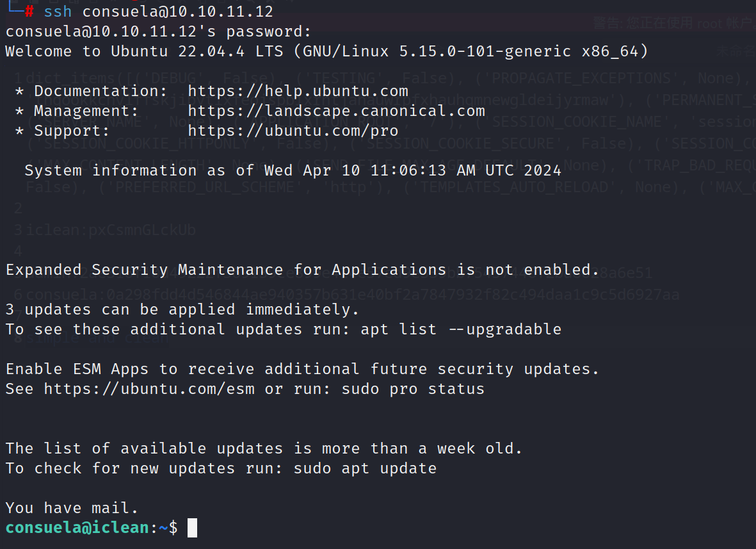Click the ssh command word on first line
This screenshot has width=756, height=549.
(x=58, y=12)
